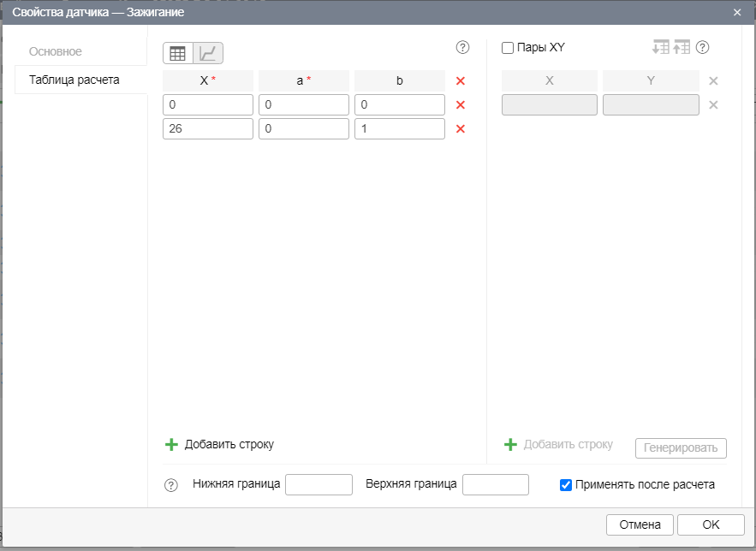Viewport: 756px width, 551px height.
Task: Select the Таблица расчета tab
Action: (x=74, y=80)
